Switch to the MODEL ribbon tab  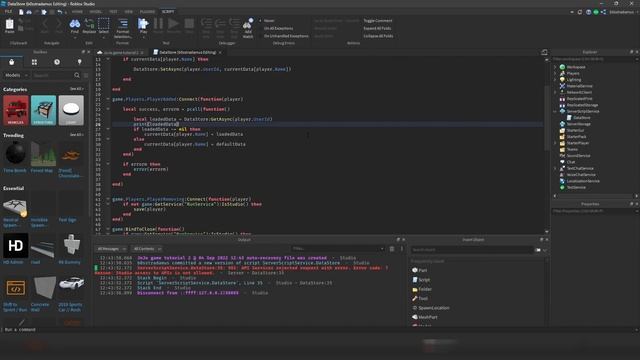click(96, 12)
